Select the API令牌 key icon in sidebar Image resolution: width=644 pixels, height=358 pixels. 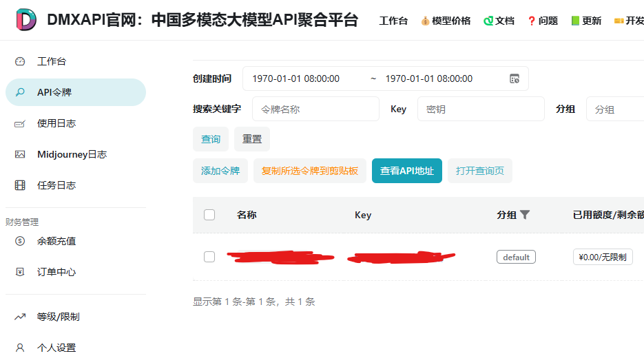click(20, 92)
